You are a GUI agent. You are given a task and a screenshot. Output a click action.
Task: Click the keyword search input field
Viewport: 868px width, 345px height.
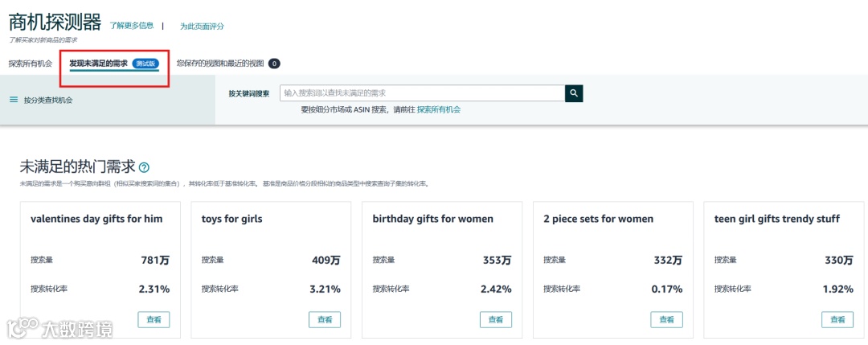422,93
